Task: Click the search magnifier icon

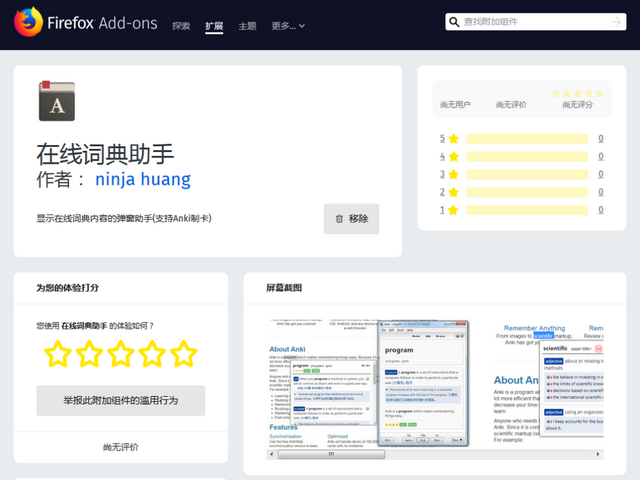Action: coord(454,22)
